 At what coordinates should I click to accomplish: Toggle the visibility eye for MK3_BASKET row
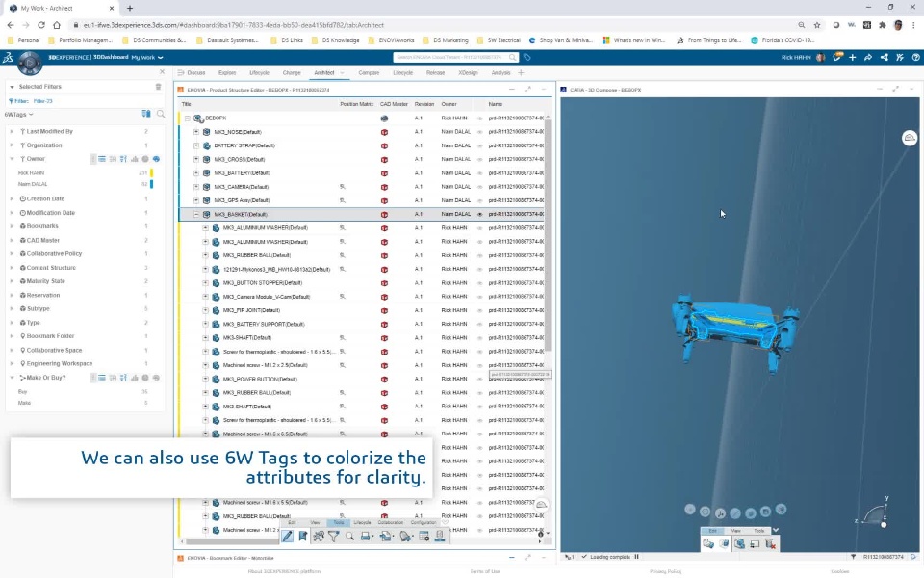(x=479, y=215)
